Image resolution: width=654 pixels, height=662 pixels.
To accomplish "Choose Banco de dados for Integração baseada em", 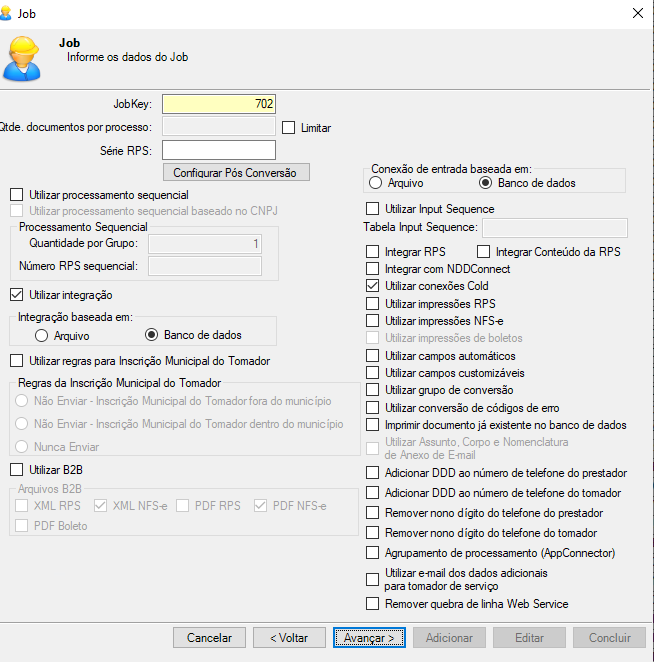I will [x=153, y=335].
